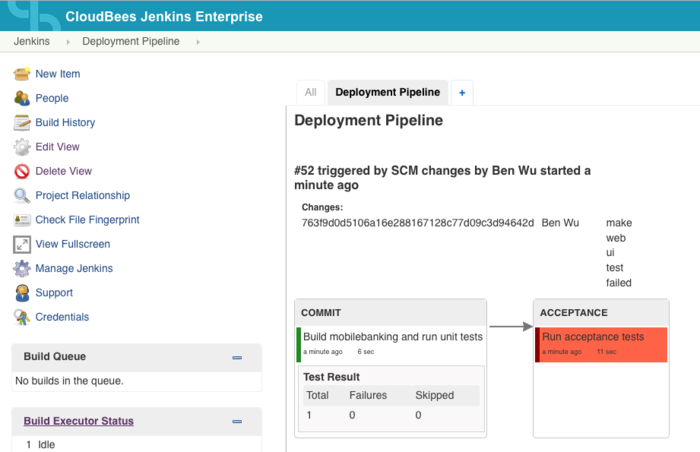Collapse the Build Queue panel

(237, 357)
